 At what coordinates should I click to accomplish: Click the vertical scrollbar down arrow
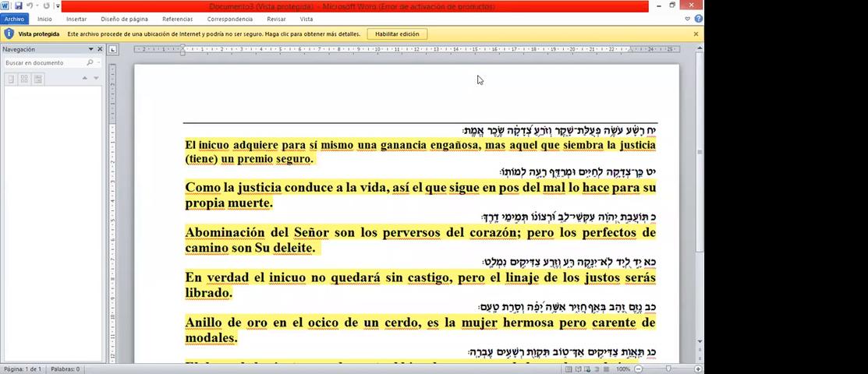[700, 341]
